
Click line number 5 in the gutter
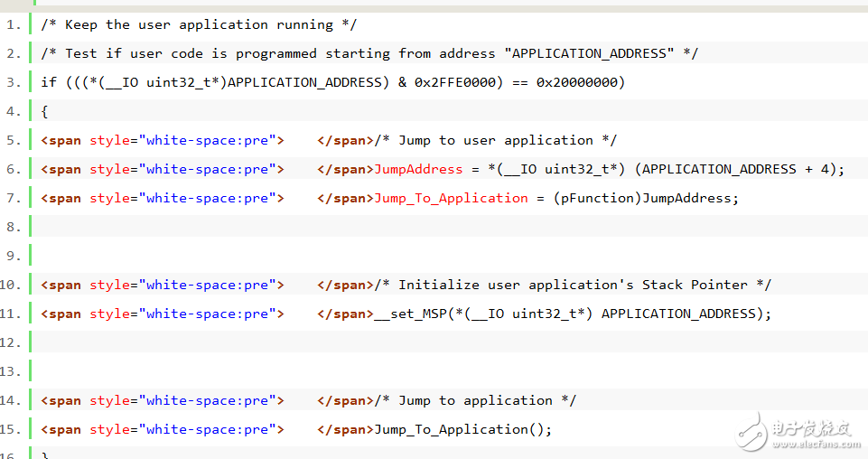(x=14, y=141)
